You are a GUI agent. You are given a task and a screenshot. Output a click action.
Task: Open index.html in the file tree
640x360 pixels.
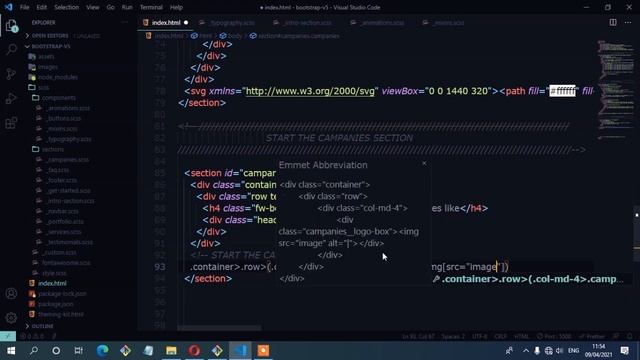pyautogui.click(x=52, y=283)
